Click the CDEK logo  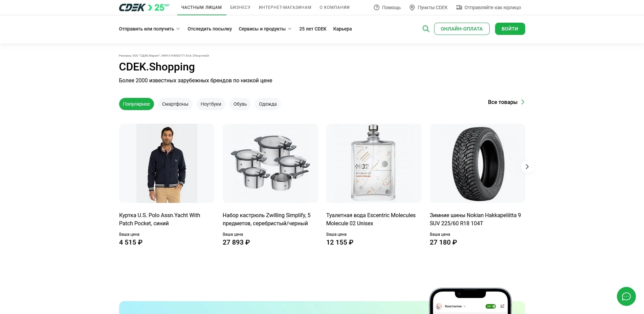132,7
